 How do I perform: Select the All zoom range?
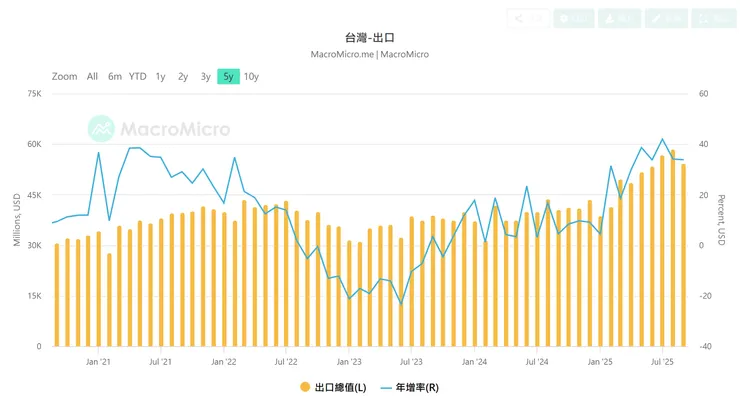(x=92, y=76)
